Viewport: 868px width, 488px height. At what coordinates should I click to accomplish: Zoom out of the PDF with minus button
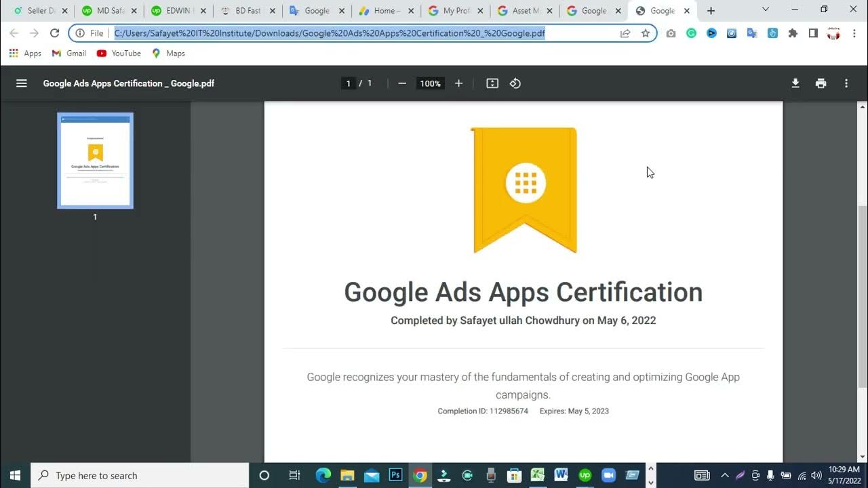(x=402, y=83)
